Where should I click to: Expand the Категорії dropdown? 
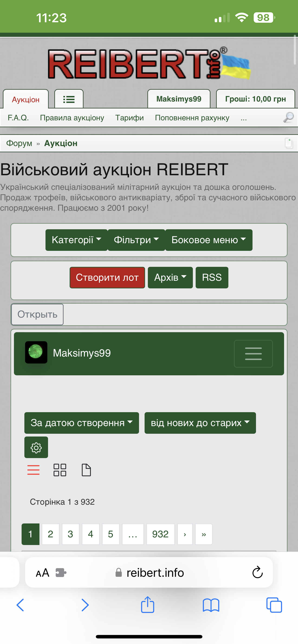76,240
